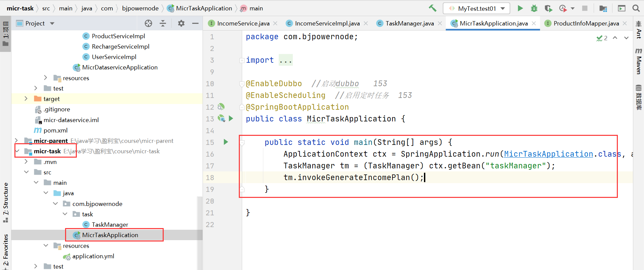This screenshot has width=644, height=270.
Task: Close the MicrTaskApplication.java tab
Action: tap(534, 23)
